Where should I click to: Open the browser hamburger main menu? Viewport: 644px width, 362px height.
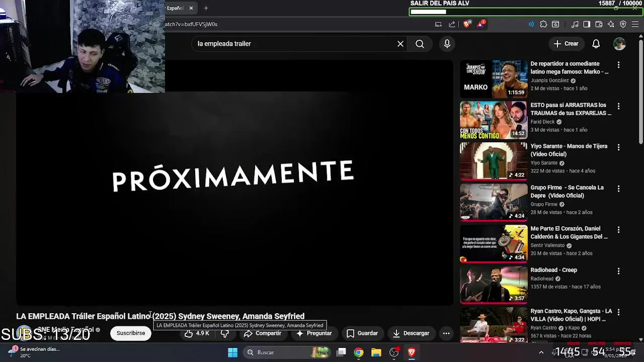tap(635, 24)
